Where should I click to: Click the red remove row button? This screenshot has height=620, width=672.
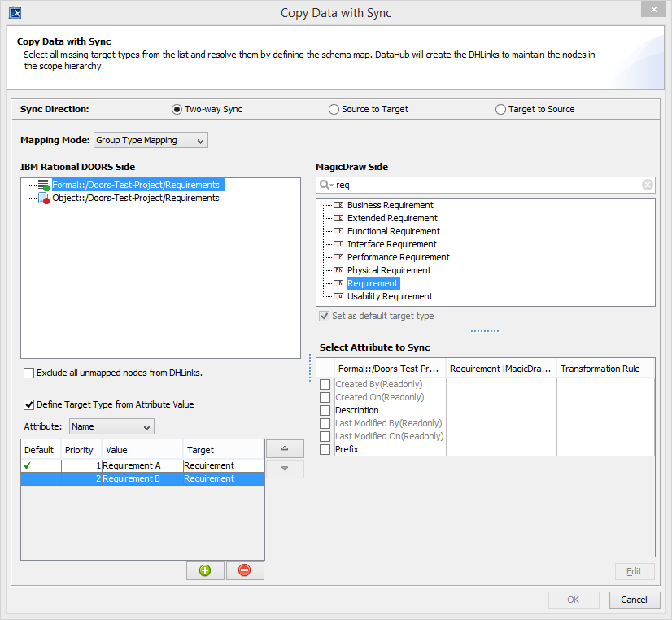245,570
